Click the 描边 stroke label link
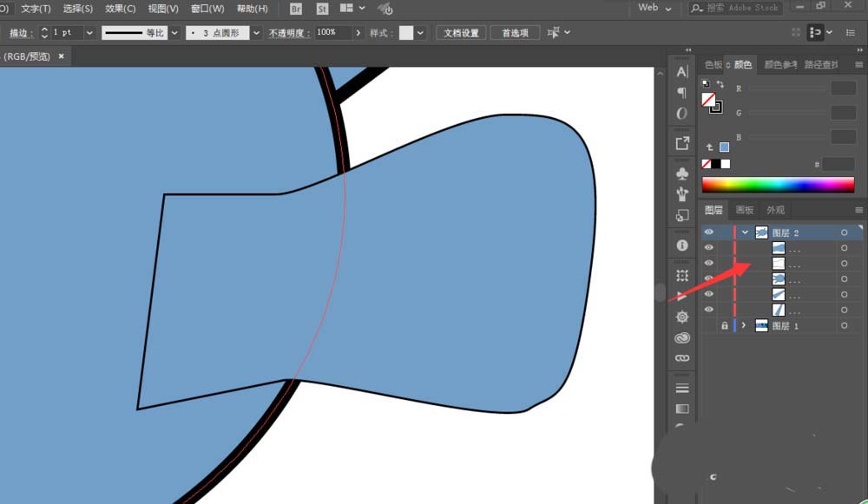 21,33
